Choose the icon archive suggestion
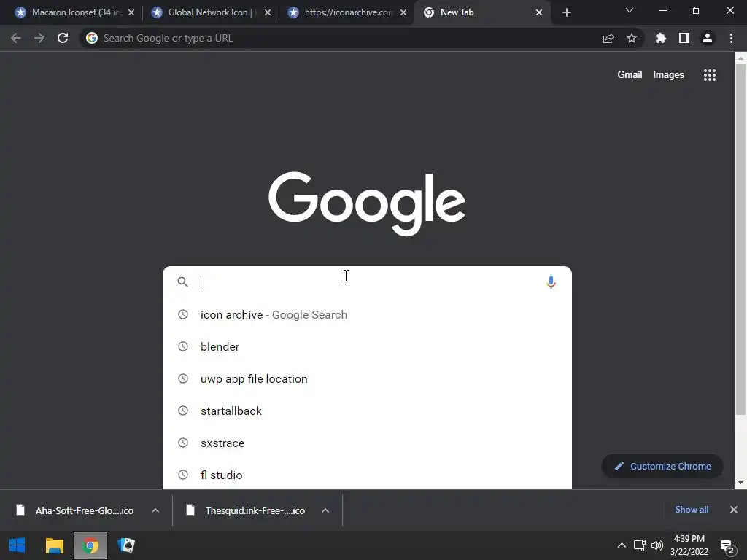Image resolution: width=747 pixels, height=560 pixels. coord(368,315)
